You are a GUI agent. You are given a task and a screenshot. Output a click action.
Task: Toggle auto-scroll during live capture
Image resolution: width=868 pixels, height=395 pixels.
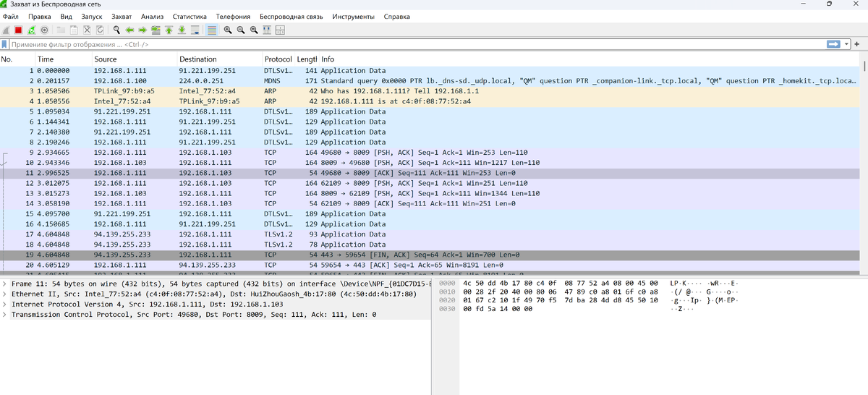(x=195, y=30)
